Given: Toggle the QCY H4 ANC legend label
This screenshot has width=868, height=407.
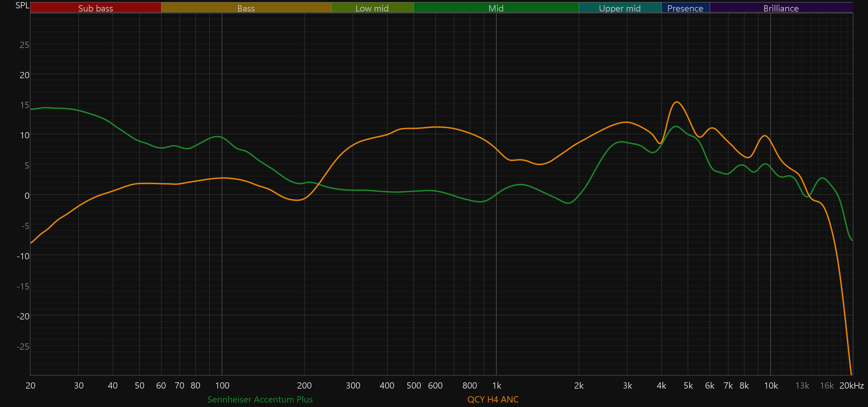Looking at the screenshot, I should (493, 399).
